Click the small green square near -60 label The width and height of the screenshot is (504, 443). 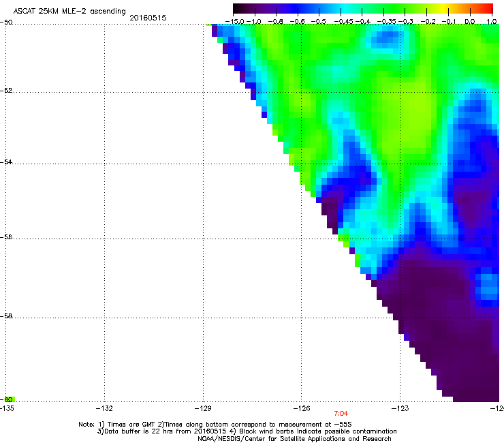pos(10,399)
